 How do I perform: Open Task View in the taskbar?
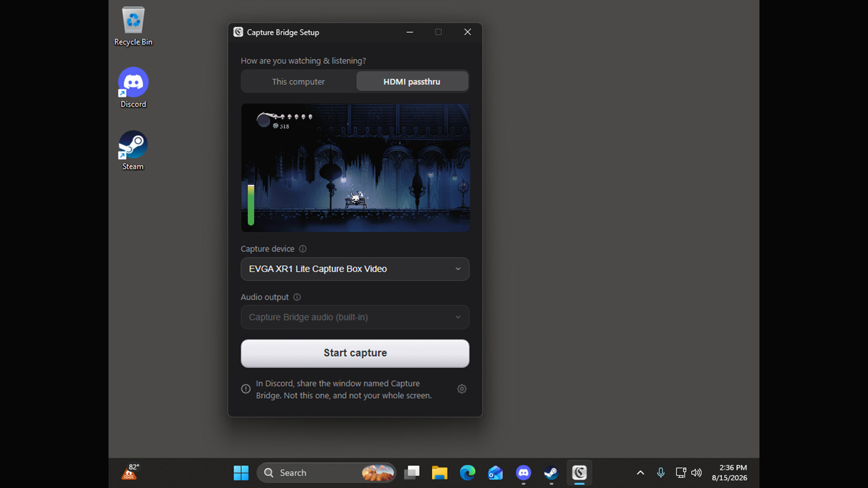point(412,473)
